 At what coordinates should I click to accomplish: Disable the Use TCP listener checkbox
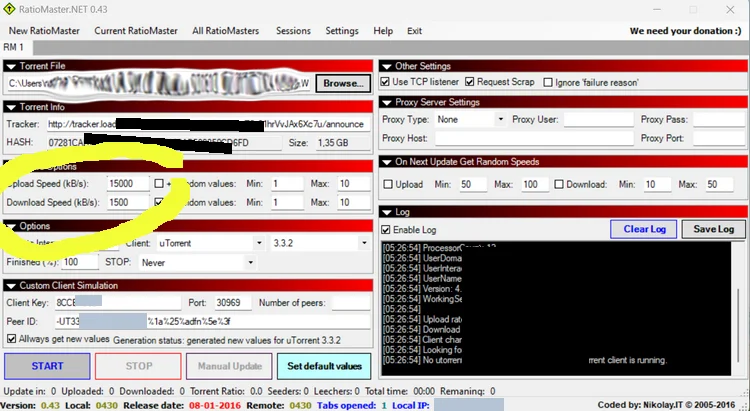pos(387,82)
